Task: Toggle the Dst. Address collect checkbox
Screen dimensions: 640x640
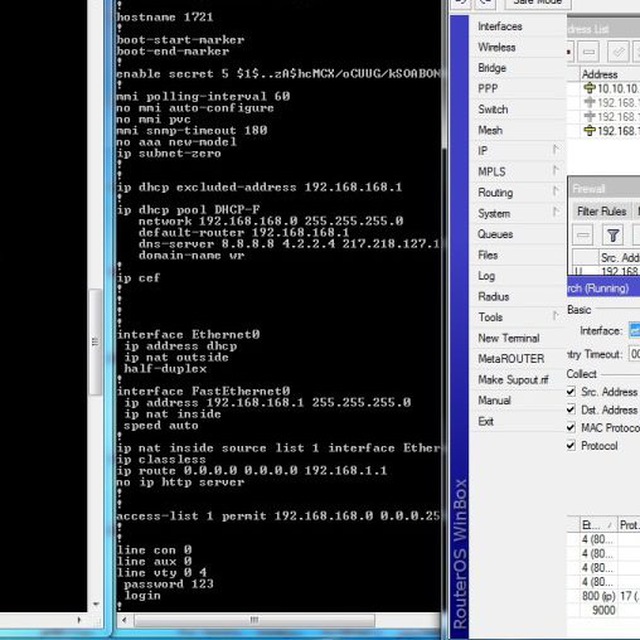Action: tap(571, 409)
